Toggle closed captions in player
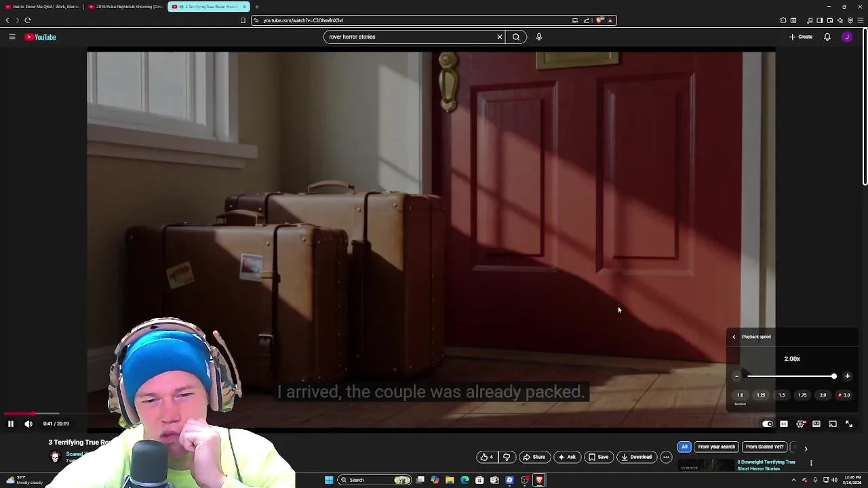Viewport: 868px width, 488px height. [x=784, y=424]
